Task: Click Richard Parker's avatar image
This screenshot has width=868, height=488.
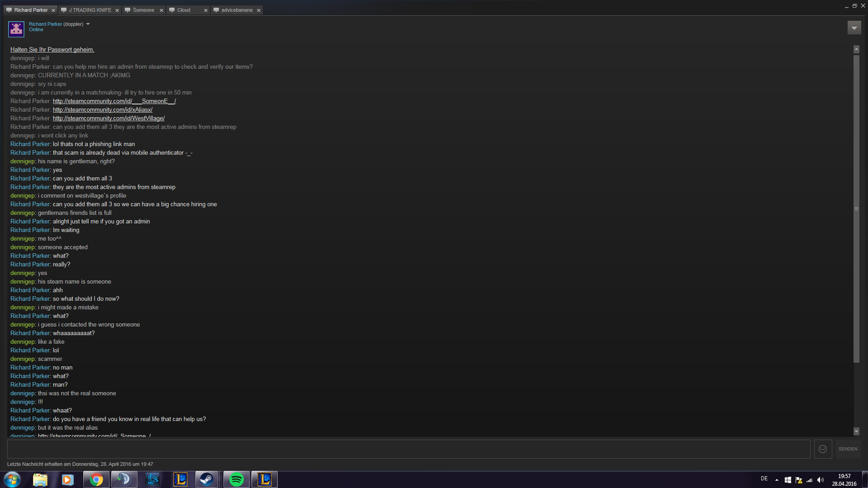Action: [16, 29]
